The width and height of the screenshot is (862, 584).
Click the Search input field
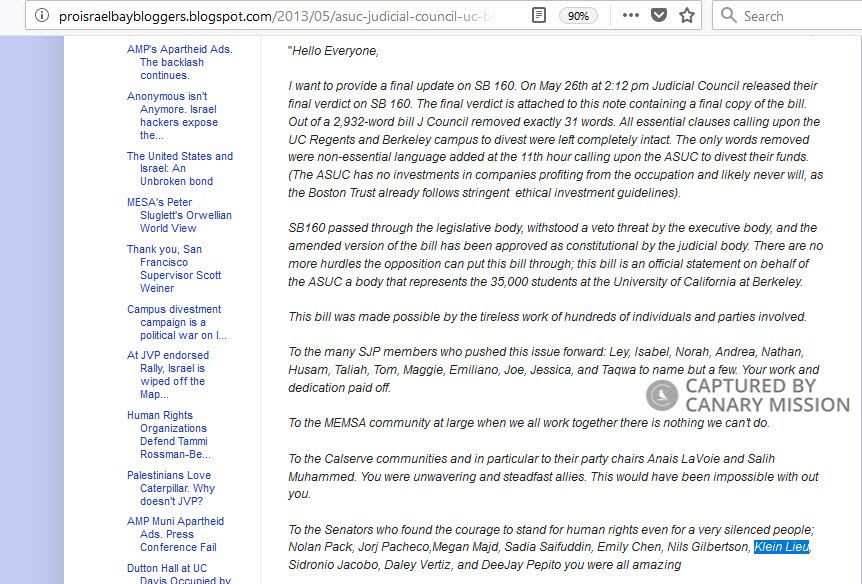pos(790,16)
